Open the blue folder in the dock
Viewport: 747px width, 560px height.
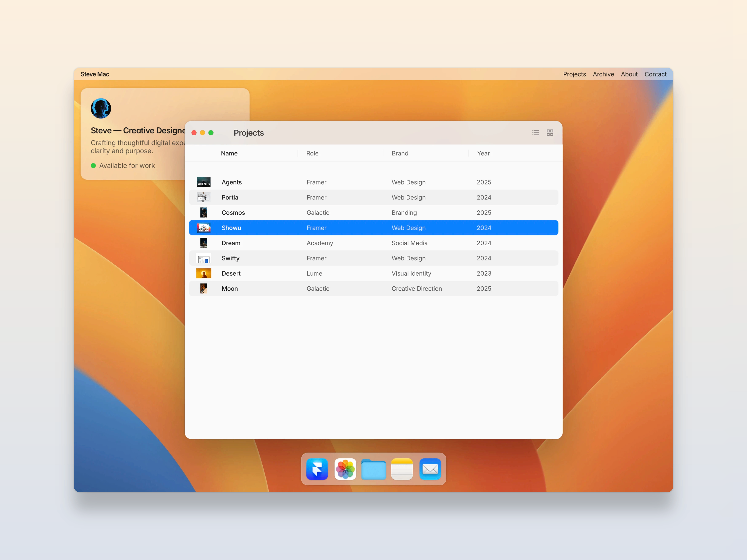coord(373,469)
